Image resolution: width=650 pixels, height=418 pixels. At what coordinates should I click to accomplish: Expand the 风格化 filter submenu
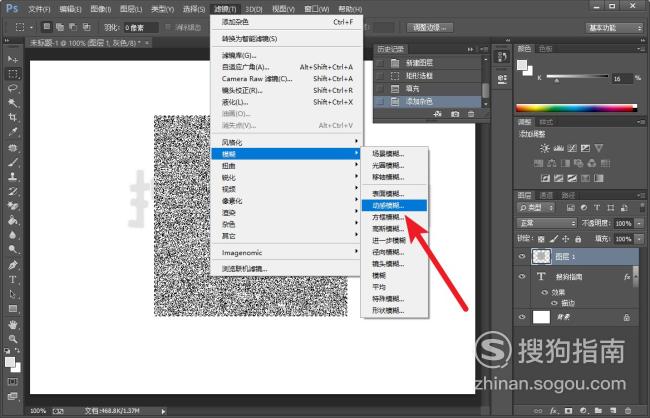point(285,142)
